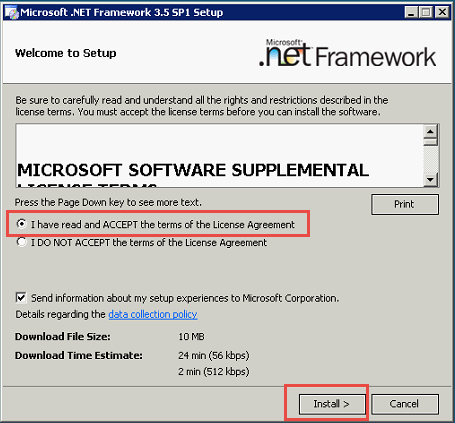Click the '24 min (56 kbps)' text
The image size is (455, 423).
(x=214, y=356)
